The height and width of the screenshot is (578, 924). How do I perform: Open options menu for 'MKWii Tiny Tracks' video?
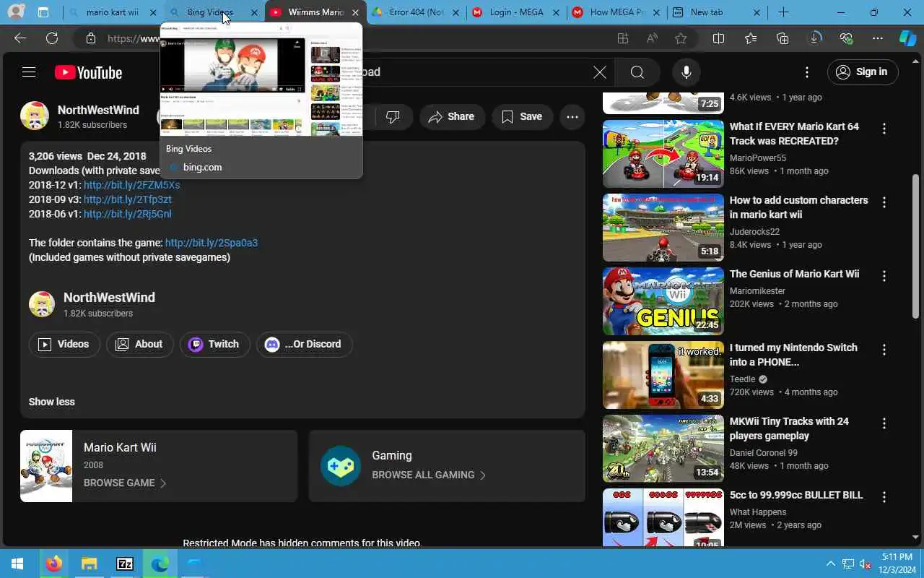tap(884, 423)
